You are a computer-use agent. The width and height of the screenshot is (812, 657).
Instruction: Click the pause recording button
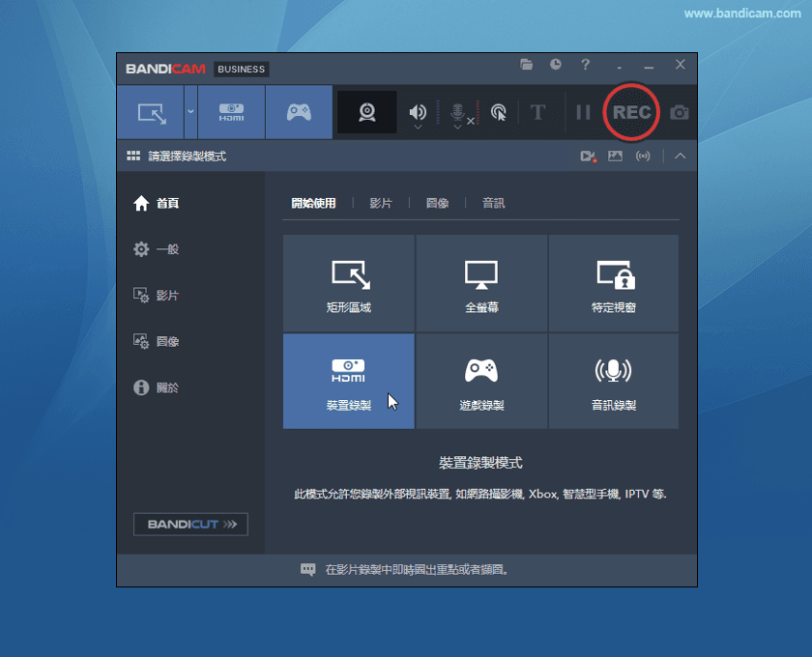point(583,112)
